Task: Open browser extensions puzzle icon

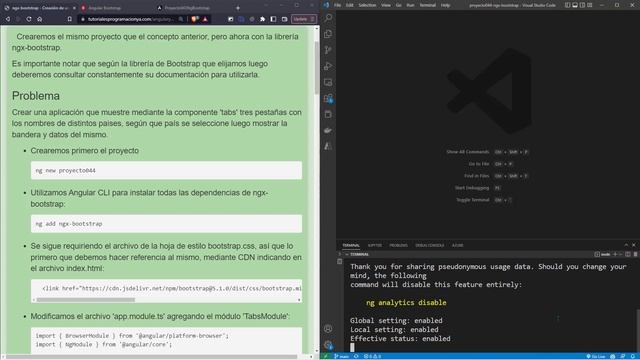Action: click(262, 19)
